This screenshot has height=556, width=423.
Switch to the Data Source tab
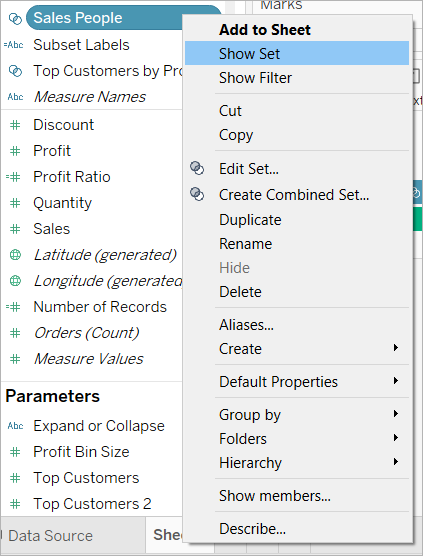pyautogui.click(x=50, y=536)
